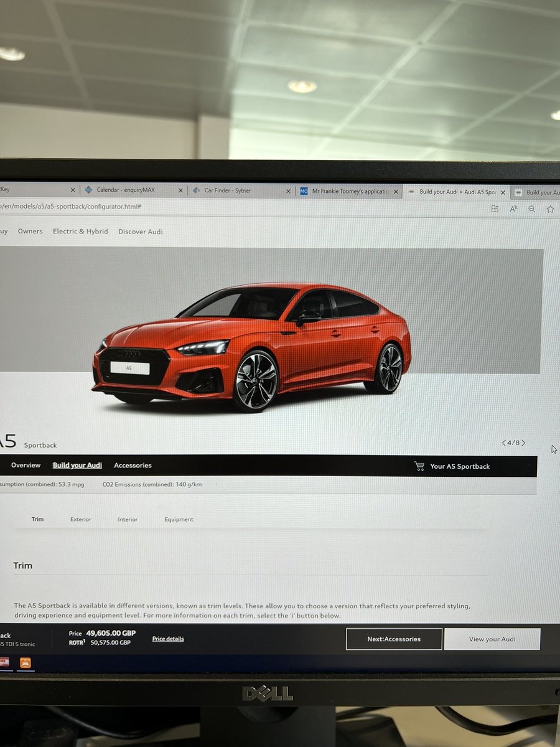The height and width of the screenshot is (747, 560).
Task: Click the Next: Accessories button
Action: tap(394, 639)
